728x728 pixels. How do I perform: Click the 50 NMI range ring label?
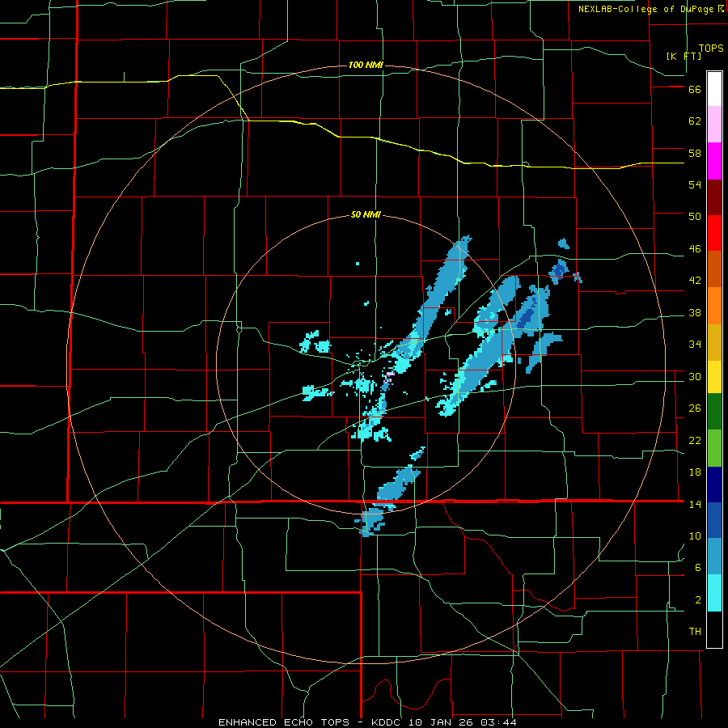click(366, 214)
